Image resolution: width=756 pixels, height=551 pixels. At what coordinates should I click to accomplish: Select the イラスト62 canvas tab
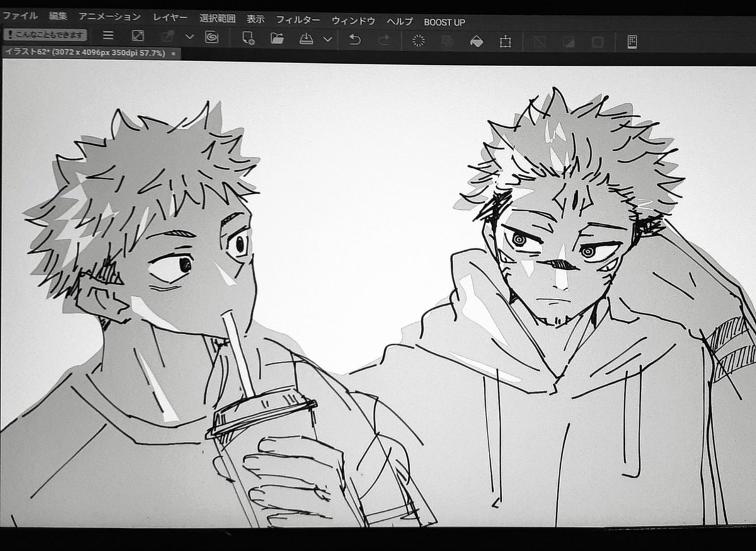tap(91, 52)
